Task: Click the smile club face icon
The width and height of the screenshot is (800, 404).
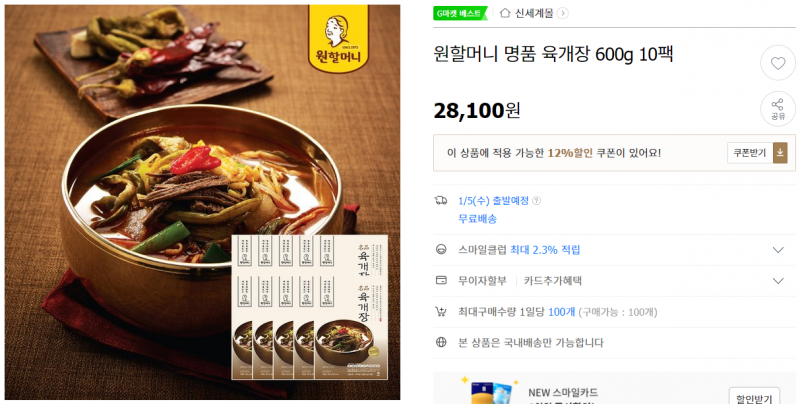Action: pyautogui.click(x=441, y=249)
